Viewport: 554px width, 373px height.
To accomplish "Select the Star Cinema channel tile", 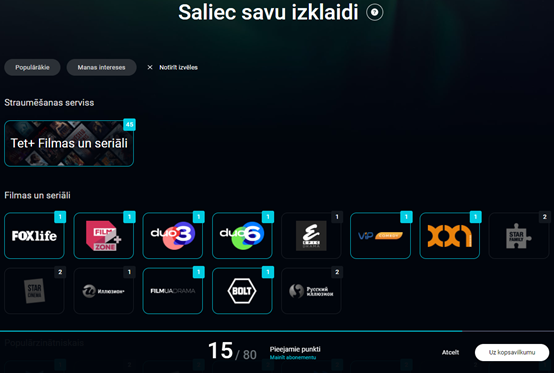I will click(x=34, y=291).
